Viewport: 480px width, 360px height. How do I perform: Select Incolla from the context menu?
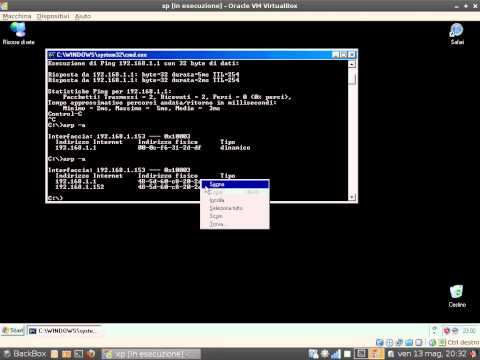pos(235,200)
